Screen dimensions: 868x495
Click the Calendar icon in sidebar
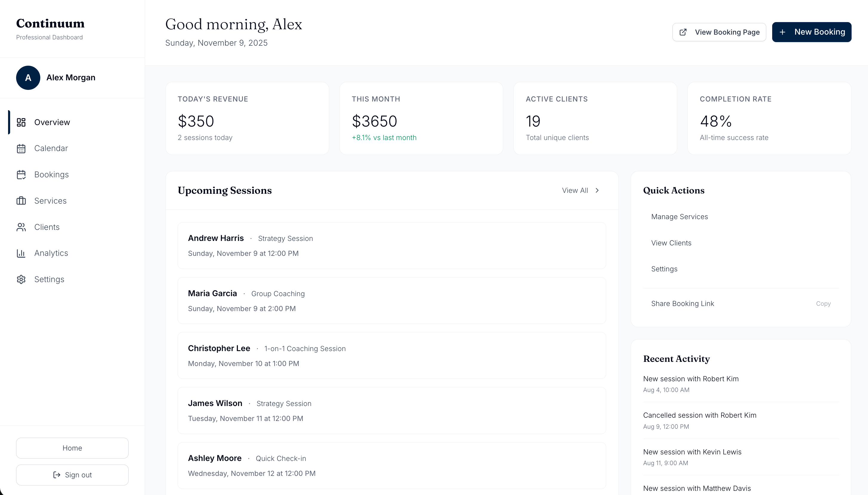point(21,149)
